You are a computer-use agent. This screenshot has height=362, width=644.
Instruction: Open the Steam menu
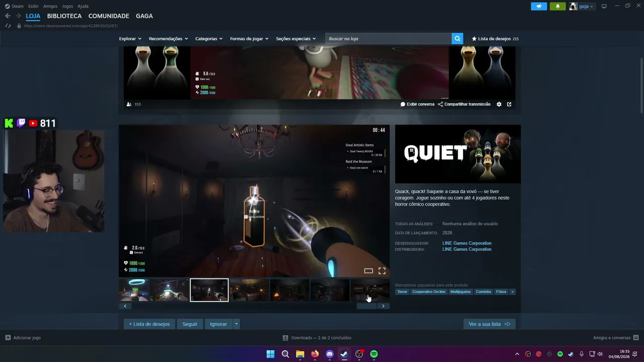coord(15,6)
